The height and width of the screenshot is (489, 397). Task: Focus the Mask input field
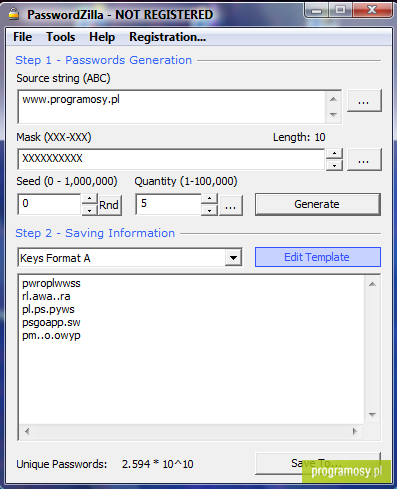(171, 159)
